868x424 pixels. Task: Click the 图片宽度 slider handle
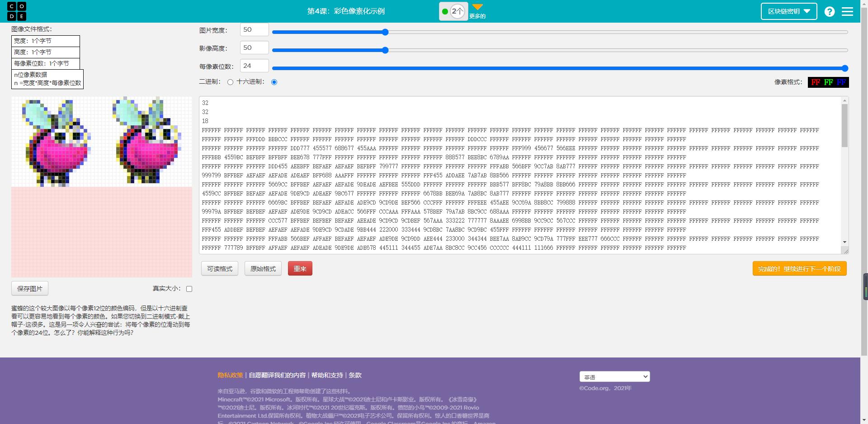pos(385,32)
